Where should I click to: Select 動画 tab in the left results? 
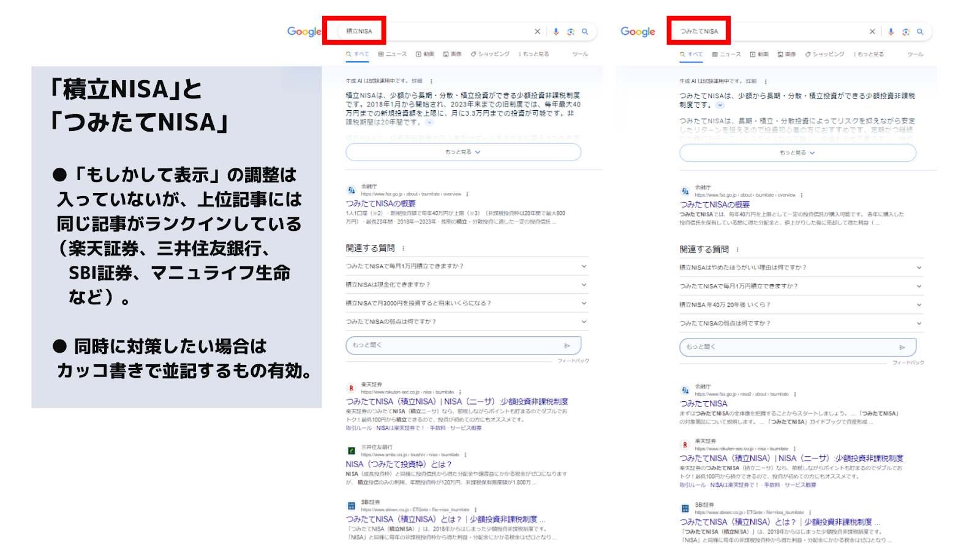click(x=425, y=54)
